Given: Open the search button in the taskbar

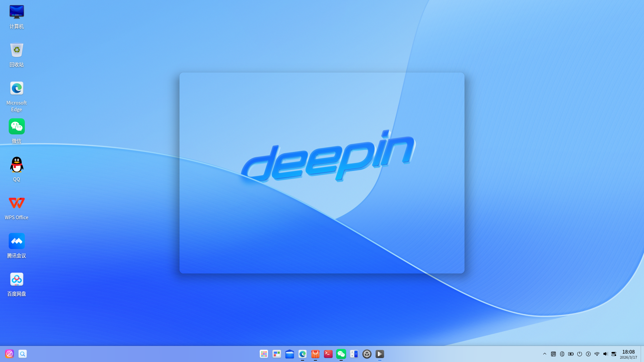Looking at the screenshot, I should 22,354.
